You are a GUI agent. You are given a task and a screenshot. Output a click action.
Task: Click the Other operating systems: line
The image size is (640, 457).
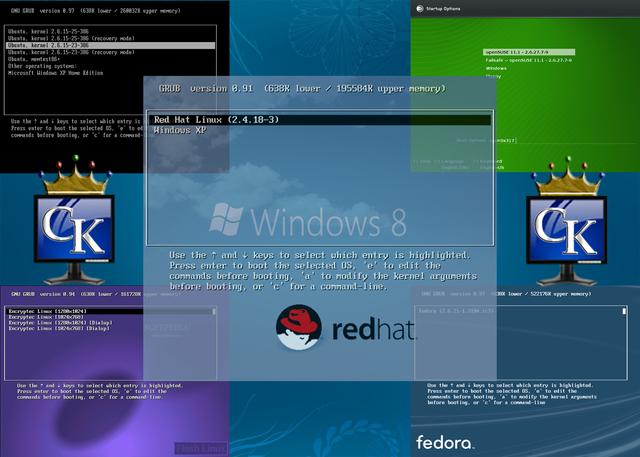click(x=42, y=66)
